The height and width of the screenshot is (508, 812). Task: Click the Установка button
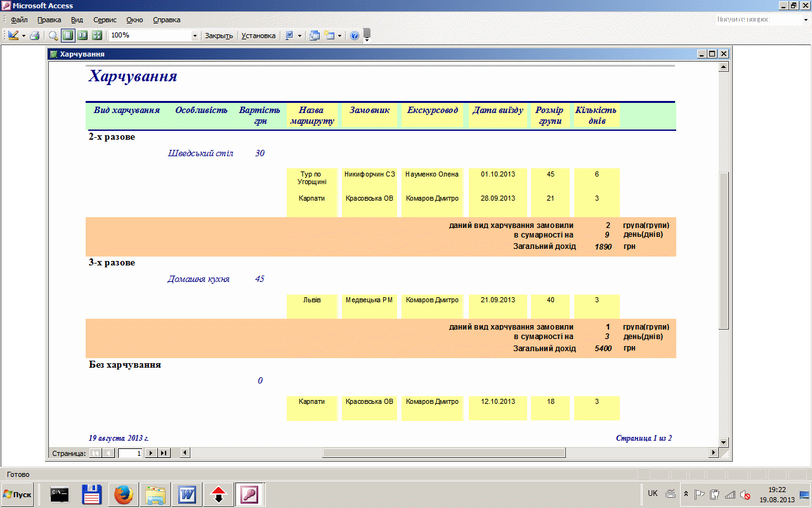tap(258, 36)
